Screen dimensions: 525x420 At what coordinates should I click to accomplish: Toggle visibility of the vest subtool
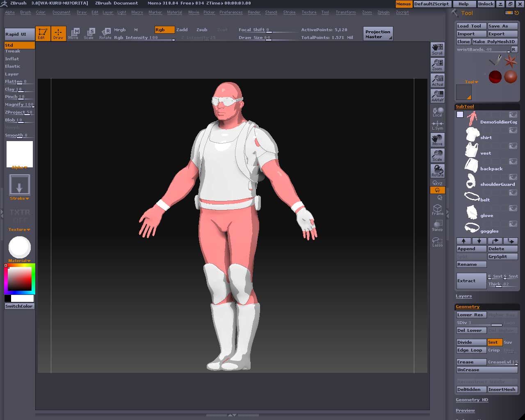pyautogui.click(x=513, y=146)
